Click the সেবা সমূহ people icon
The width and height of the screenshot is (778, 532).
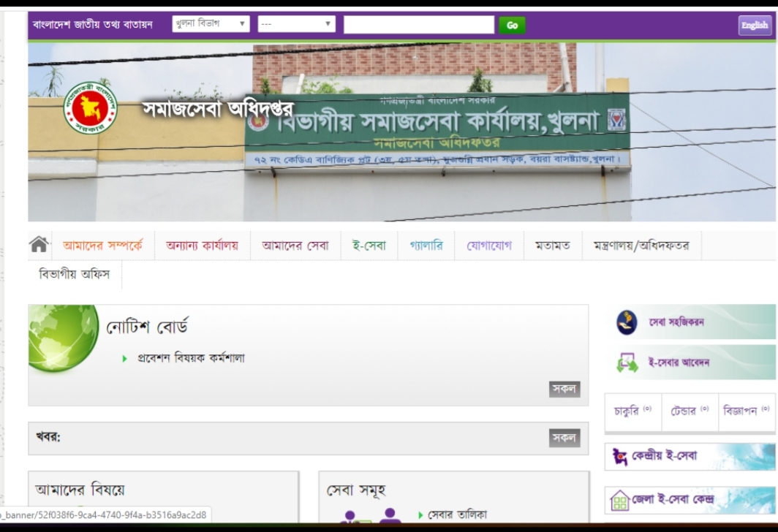pyautogui.click(x=370, y=515)
